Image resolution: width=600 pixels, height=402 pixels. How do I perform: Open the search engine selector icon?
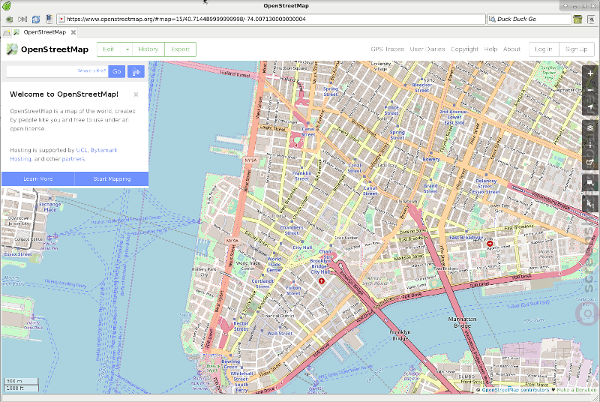point(492,19)
